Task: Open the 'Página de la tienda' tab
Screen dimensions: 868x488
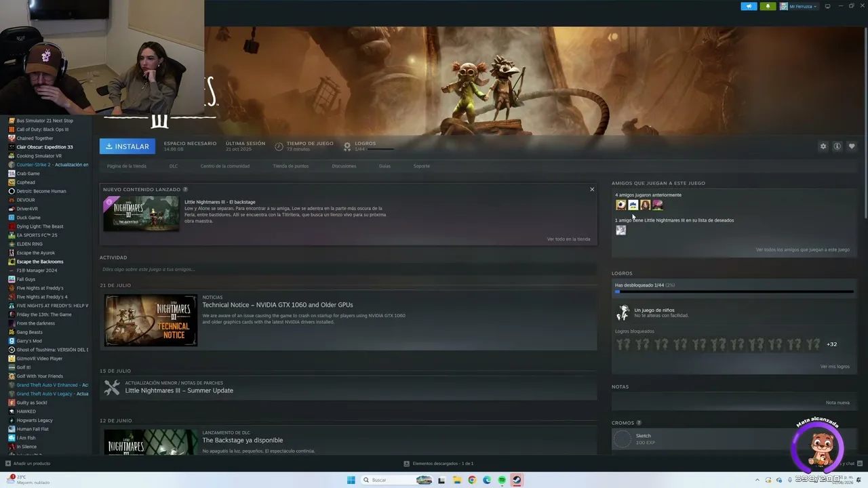Action: coord(127,166)
